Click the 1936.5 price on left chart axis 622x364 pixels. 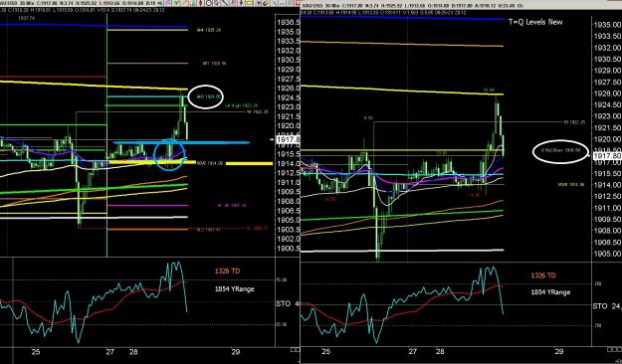(x=288, y=22)
